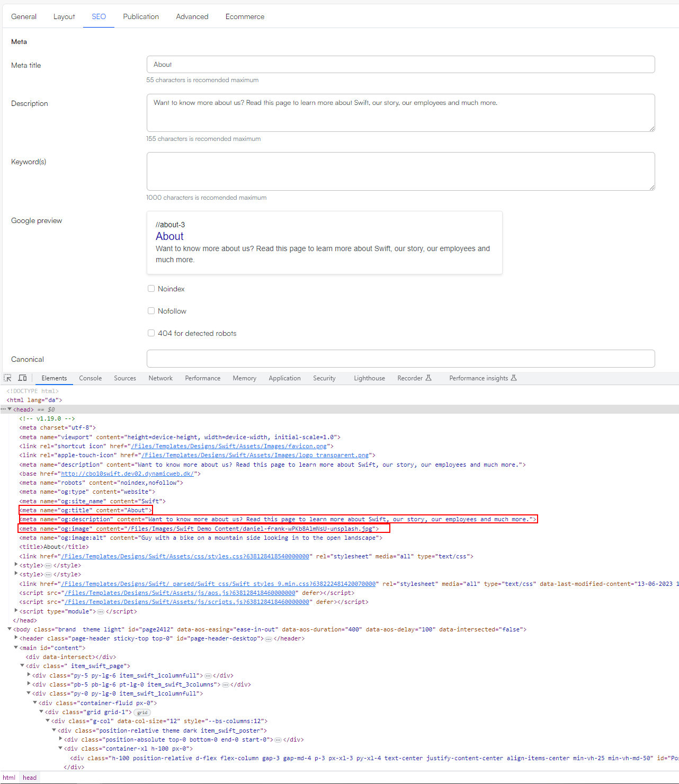Open the DevTools Memory tab
Screen dimensions: 679x784
click(245, 378)
